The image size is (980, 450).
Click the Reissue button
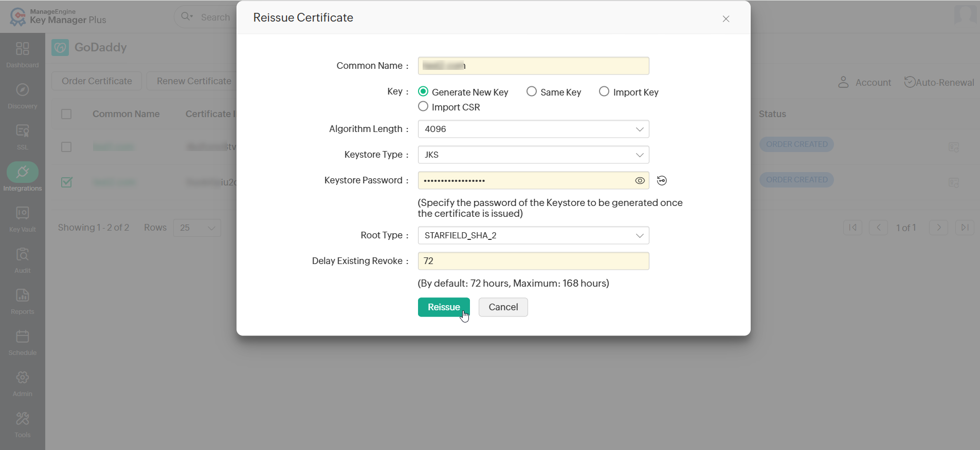444,307
